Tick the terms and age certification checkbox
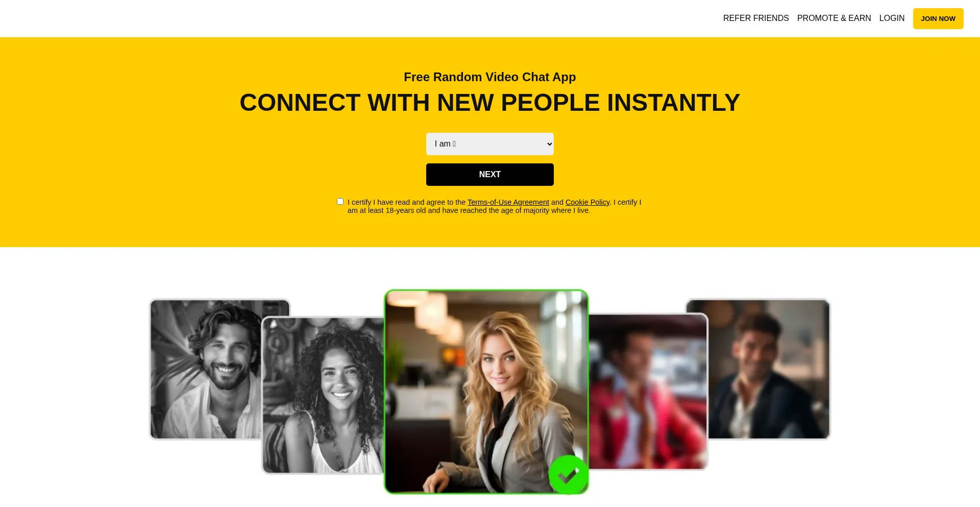Image resolution: width=980 pixels, height=507 pixels. point(340,202)
